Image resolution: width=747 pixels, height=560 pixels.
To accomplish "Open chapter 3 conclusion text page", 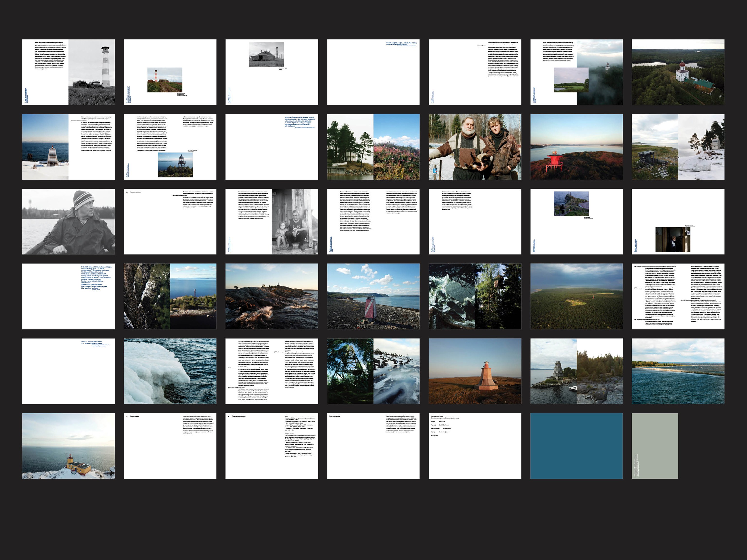I will (x=170, y=446).
